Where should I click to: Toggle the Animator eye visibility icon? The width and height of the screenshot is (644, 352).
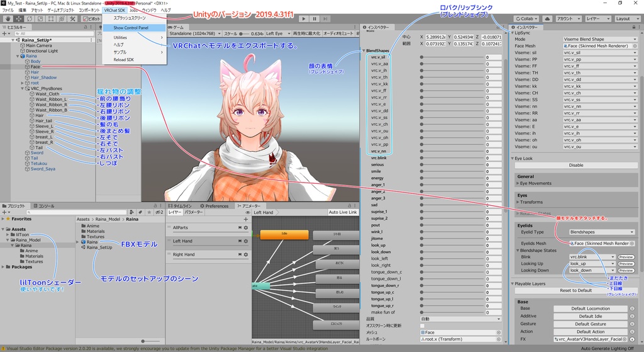click(248, 212)
